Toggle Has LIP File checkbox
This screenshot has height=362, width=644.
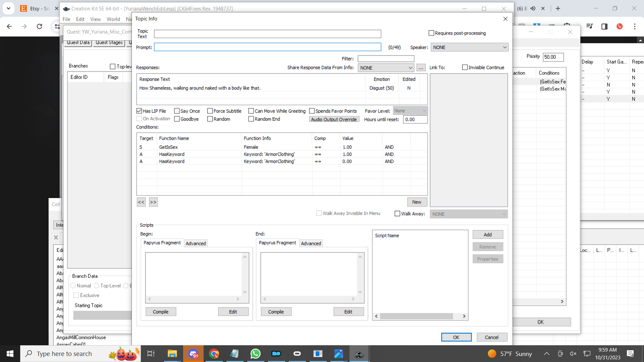tap(139, 111)
